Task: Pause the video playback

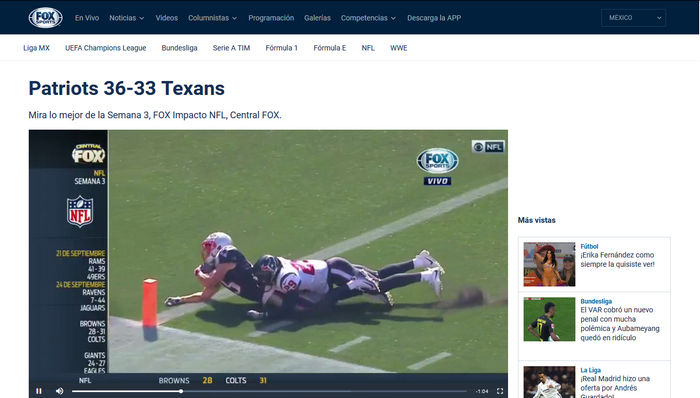Action: point(39,391)
